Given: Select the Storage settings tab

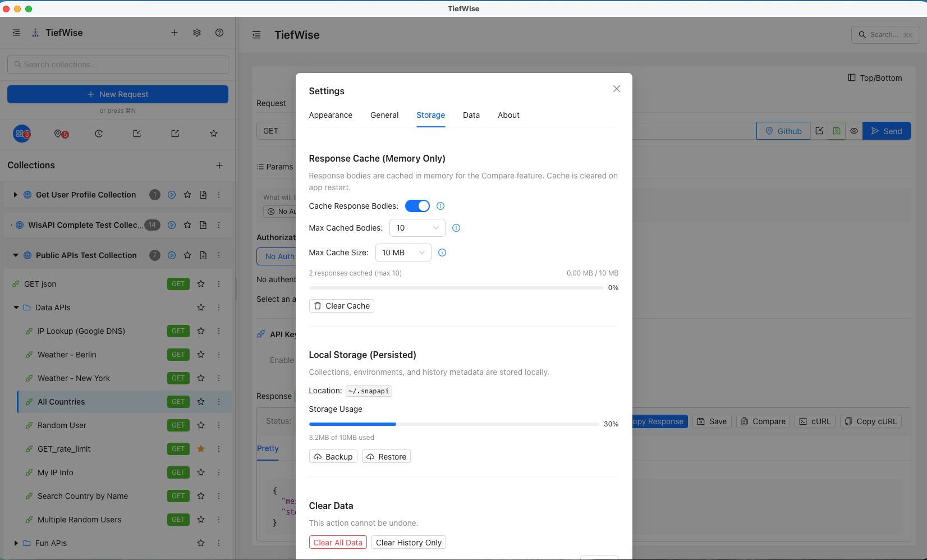Looking at the screenshot, I should [x=430, y=115].
